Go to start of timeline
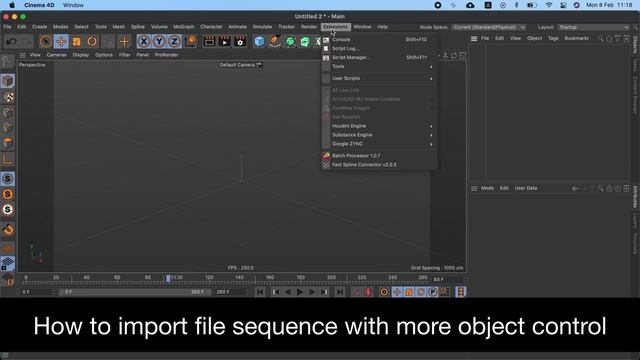The width and height of the screenshot is (640, 360). pos(260,292)
